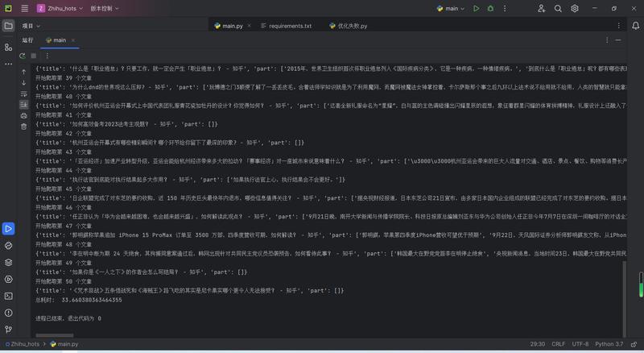Open the Services layers icon
The width and height of the screenshot is (644, 353).
[8, 263]
